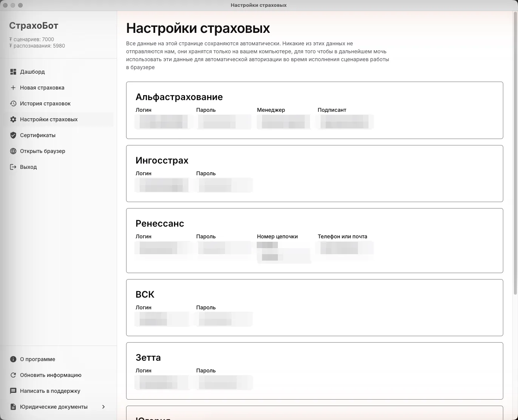Screen dimensions: 518x420
Task: Click the СтрахоБот app title
Action: point(34,26)
